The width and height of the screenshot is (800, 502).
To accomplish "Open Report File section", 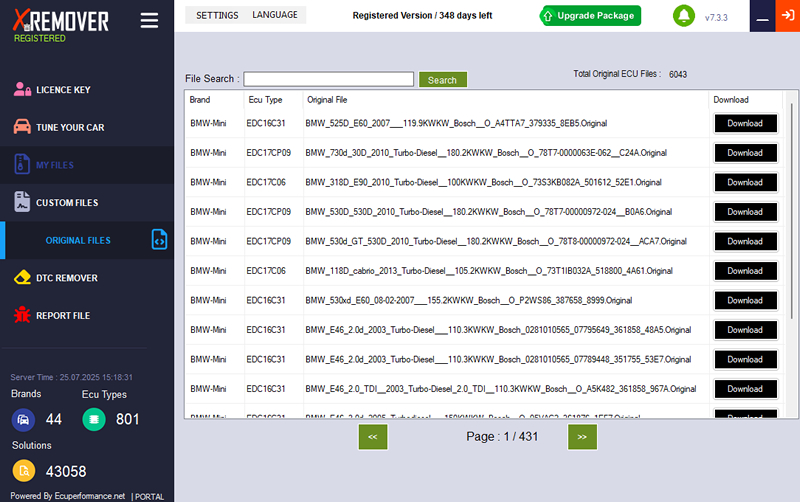I will coord(63,316).
